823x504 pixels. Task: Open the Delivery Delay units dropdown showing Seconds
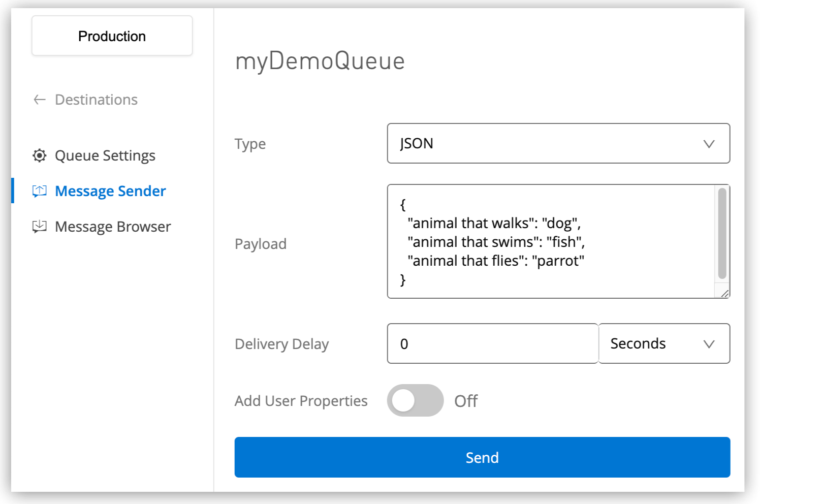[x=664, y=344]
